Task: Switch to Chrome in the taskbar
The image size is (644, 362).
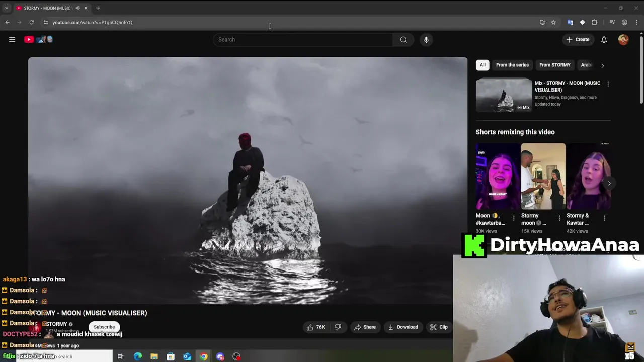Action: 204,356
